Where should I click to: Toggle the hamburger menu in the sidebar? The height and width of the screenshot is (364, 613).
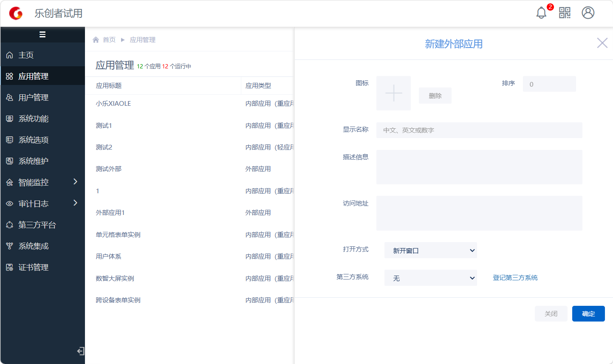pyautogui.click(x=42, y=34)
